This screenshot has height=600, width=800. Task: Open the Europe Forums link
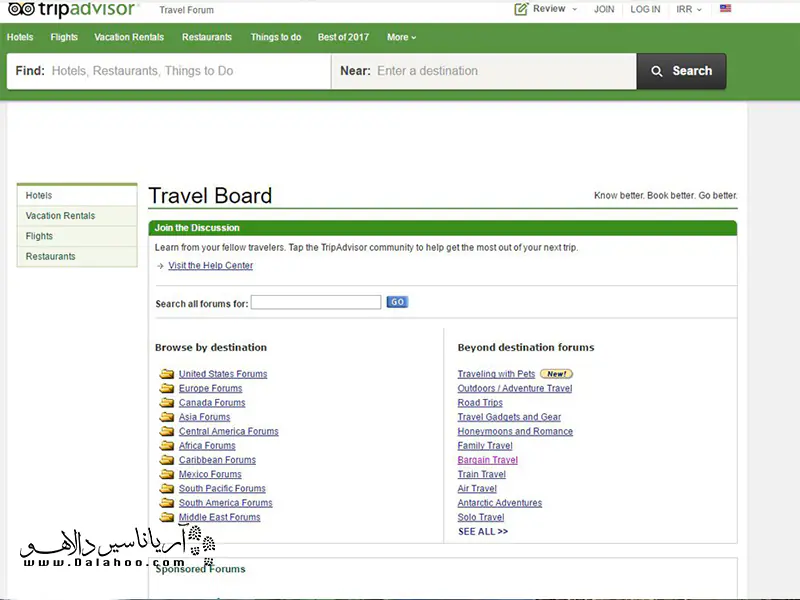[x=210, y=388]
